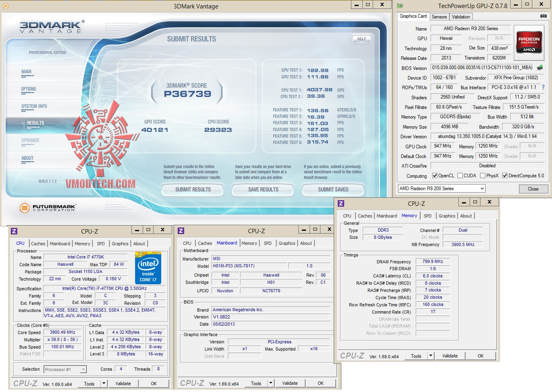Open Graphics tab in the CPU-Z Mainboard window
The height and width of the screenshot is (392, 552).
pos(287,243)
